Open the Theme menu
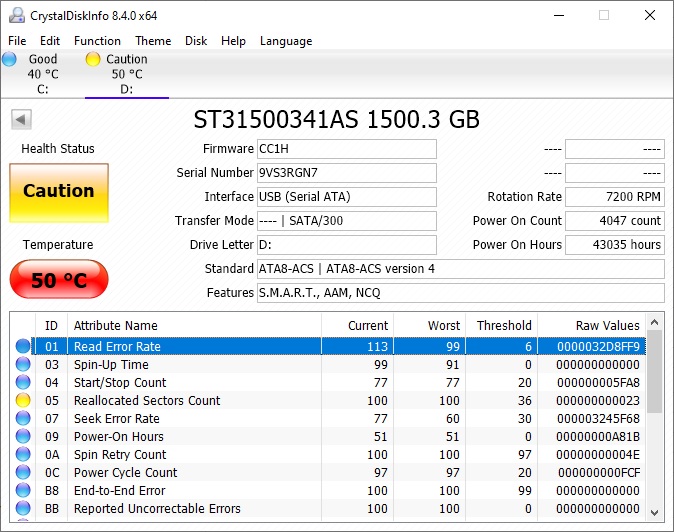 [153, 41]
